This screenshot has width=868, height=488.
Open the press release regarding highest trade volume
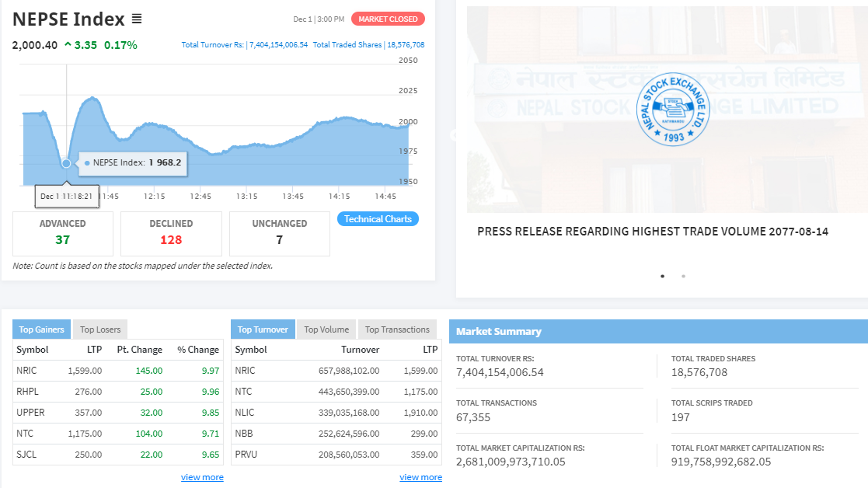point(653,232)
